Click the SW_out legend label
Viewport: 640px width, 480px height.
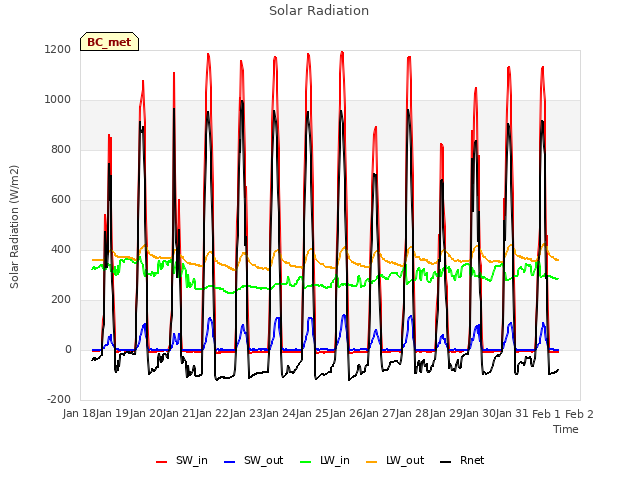[263, 460]
